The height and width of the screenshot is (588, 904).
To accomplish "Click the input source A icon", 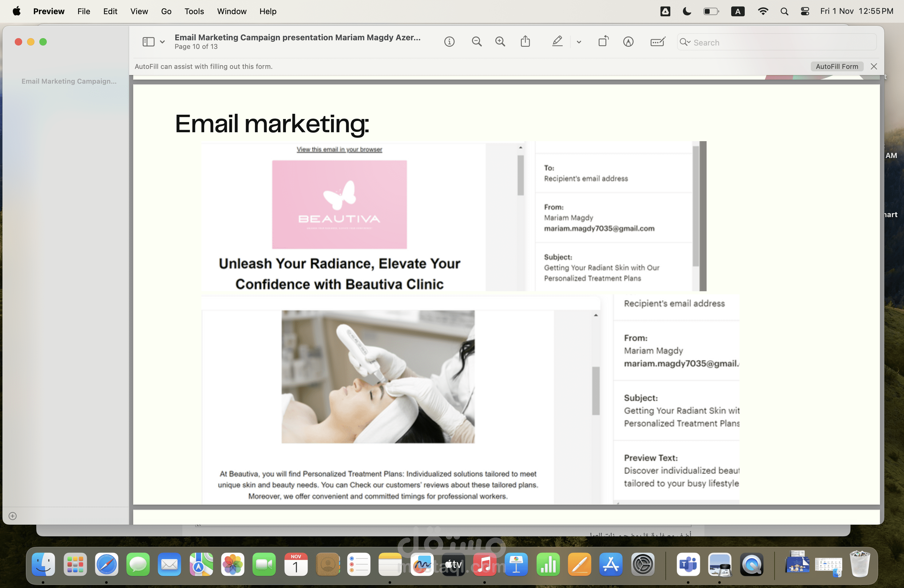I will coord(738,11).
